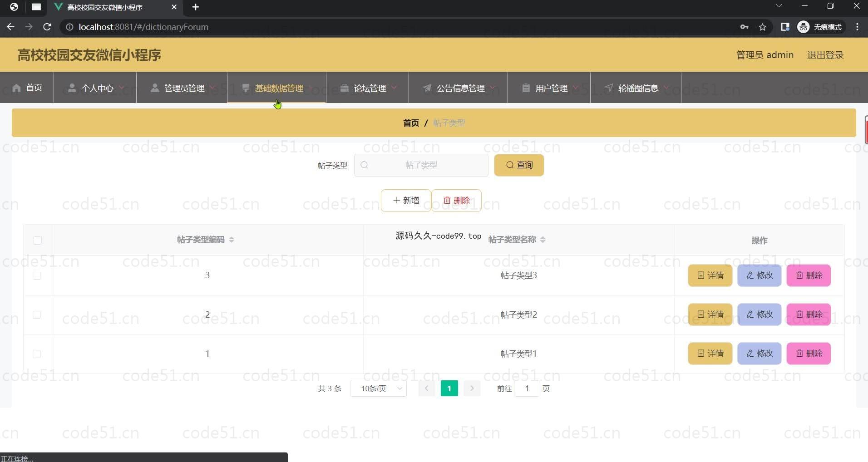This screenshot has height=462, width=868.
Task: Focus the 帖子类型 search input field
Action: point(421,165)
